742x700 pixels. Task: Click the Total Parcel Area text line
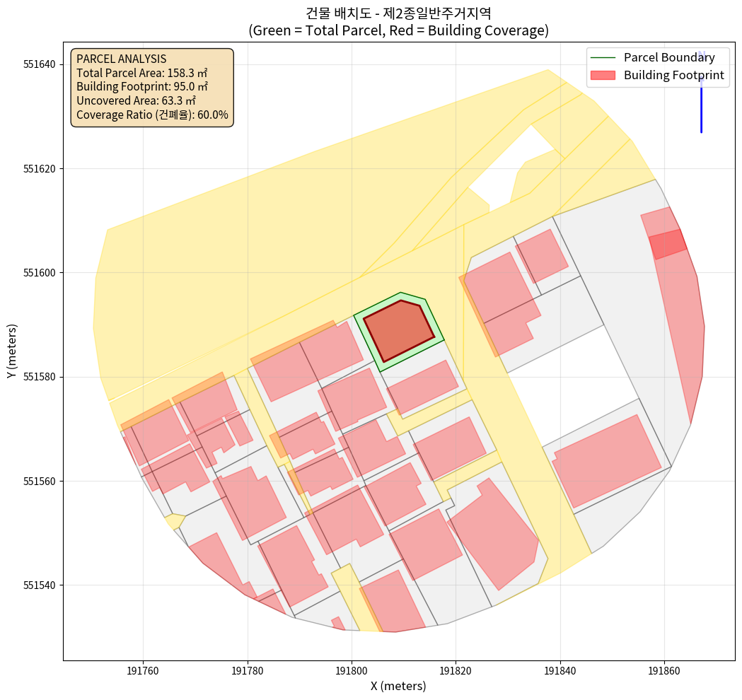141,73
